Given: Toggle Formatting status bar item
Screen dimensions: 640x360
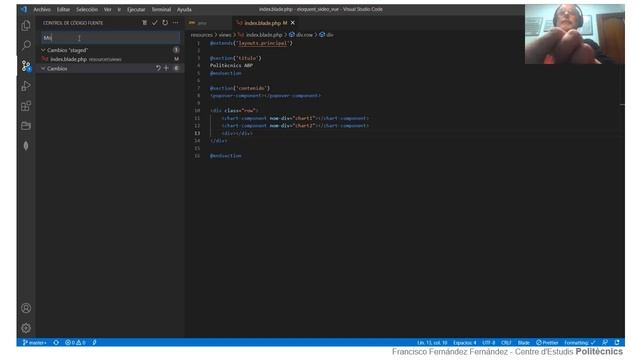Looking at the screenshot, I should tap(580, 342).
